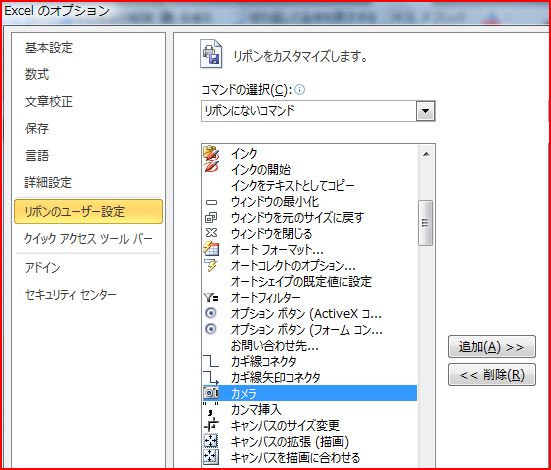Click the コマンドの選択 info help icon
This screenshot has width=551, height=470.
pyautogui.click(x=299, y=90)
